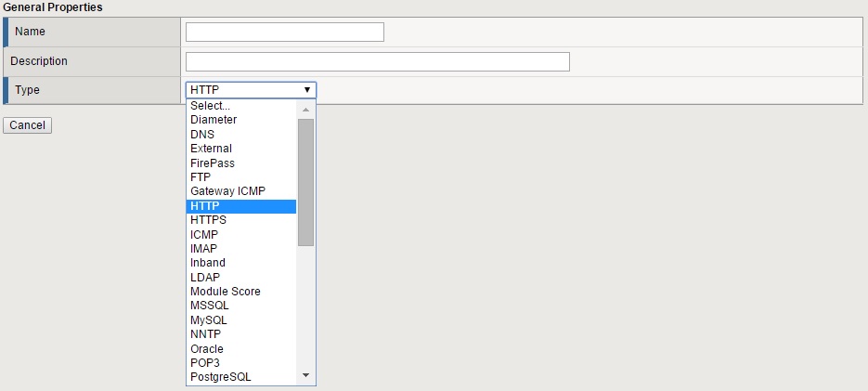The image size is (868, 391).
Task: Click the Description text field
Action: pos(377,61)
